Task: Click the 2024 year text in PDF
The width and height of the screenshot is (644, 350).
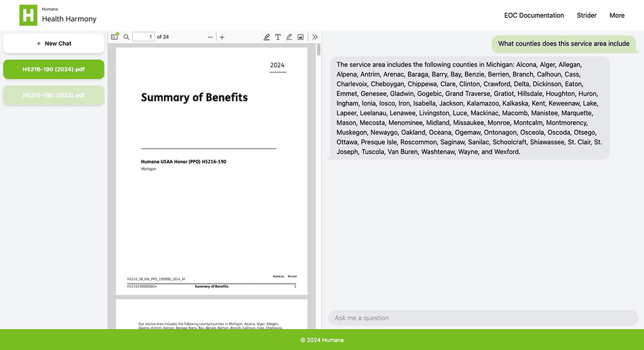Action: tap(277, 65)
